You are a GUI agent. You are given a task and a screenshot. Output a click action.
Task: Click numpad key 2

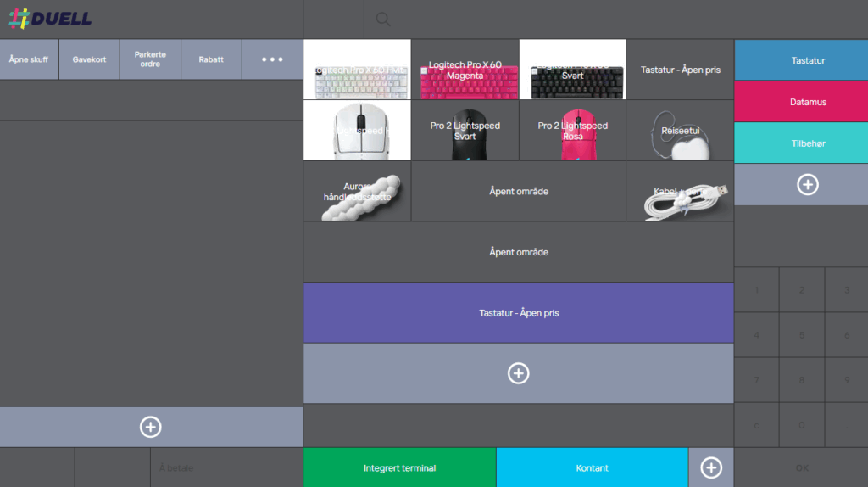[802, 290]
